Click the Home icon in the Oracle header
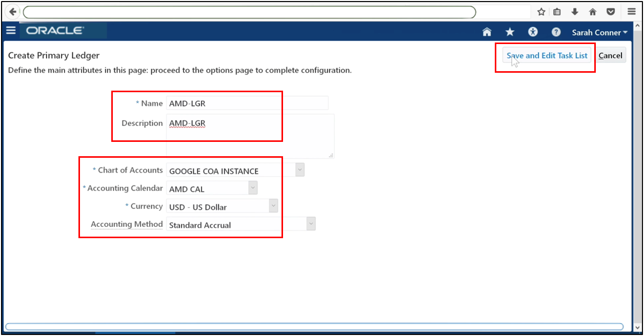Image resolution: width=644 pixels, height=336 pixels. click(x=486, y=32)
